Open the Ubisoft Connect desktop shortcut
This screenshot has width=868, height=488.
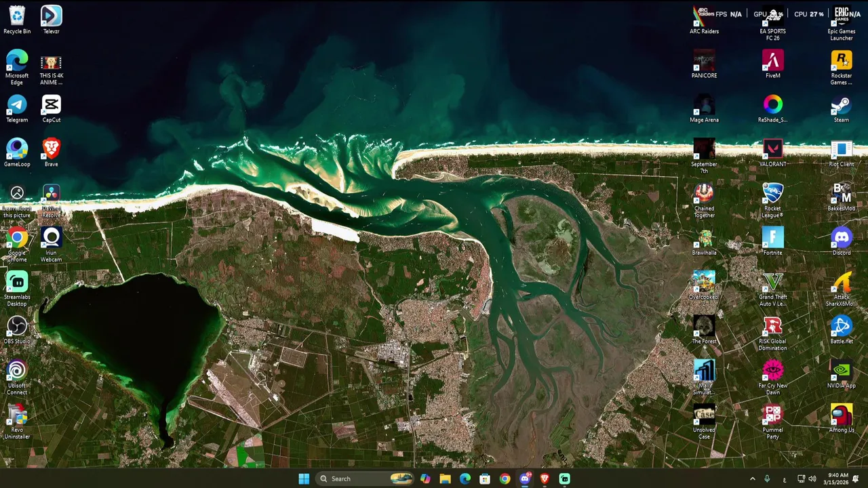pyautogui.click(x=17, y=378)
